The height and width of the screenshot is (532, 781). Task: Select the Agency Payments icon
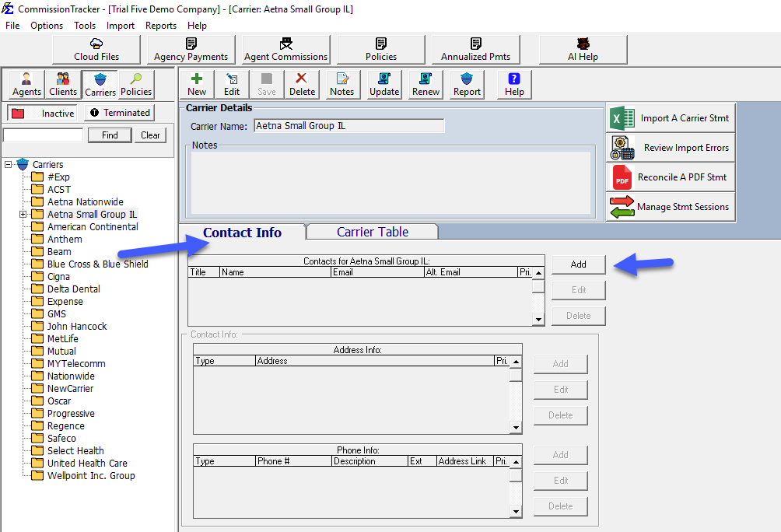[x=191, y=48]
